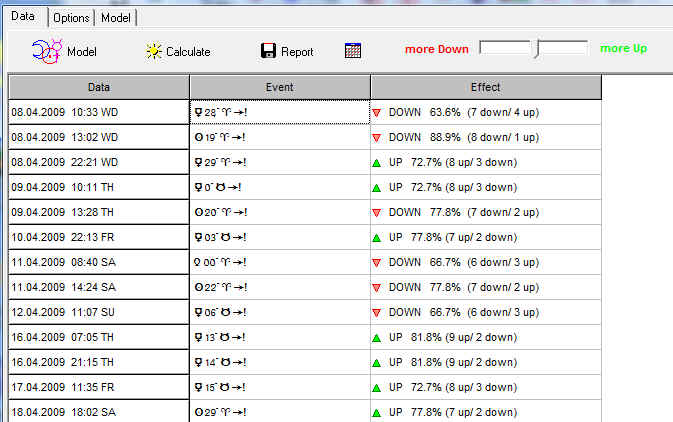Sort by the Data column header
Screen dimensions: 673x422
[x=99, y=87]
